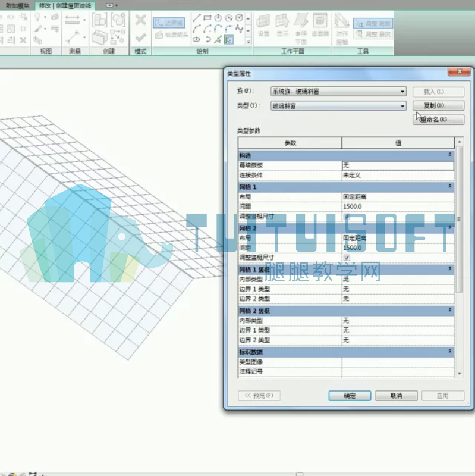Select the Inscribed Polygon draw tool
This screenshot has height=476, width=475.
pyautogui.click(x=218, y=18)
